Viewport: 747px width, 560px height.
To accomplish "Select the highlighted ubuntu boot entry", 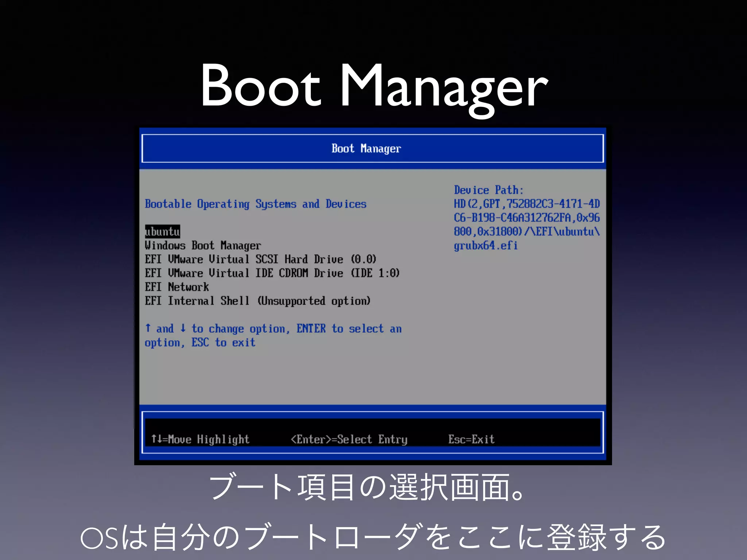I will pyautogui.click(x=163, y=232).
